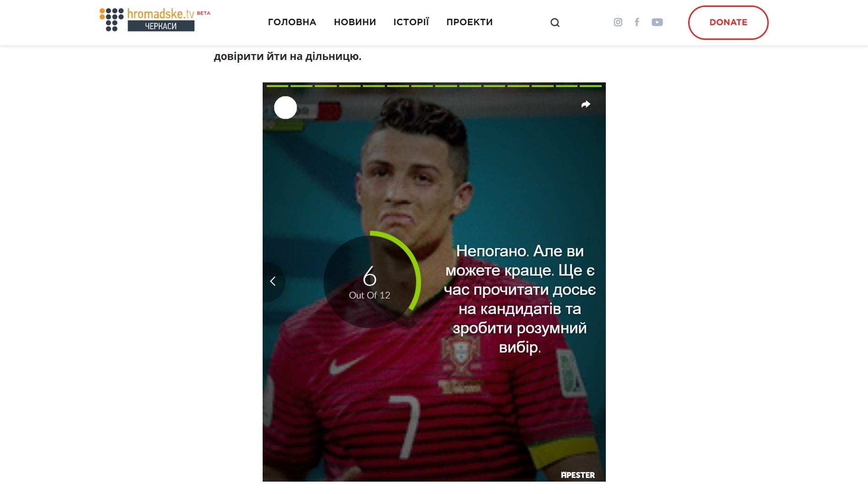This screenshot has width=868, height=494.
Task: Open the Apester logo link
Action: tap(578, 475)
